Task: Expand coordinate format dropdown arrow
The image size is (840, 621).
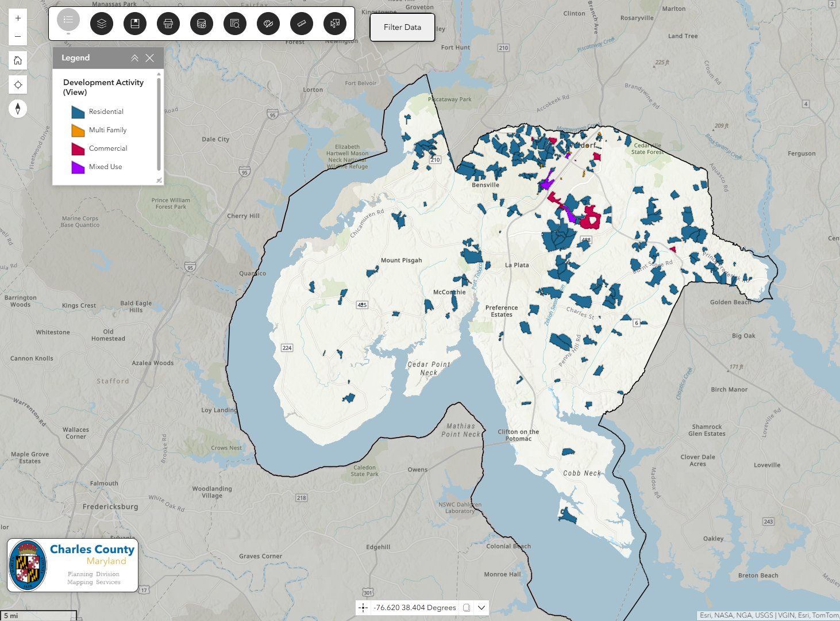Action: tap(481, 607)
